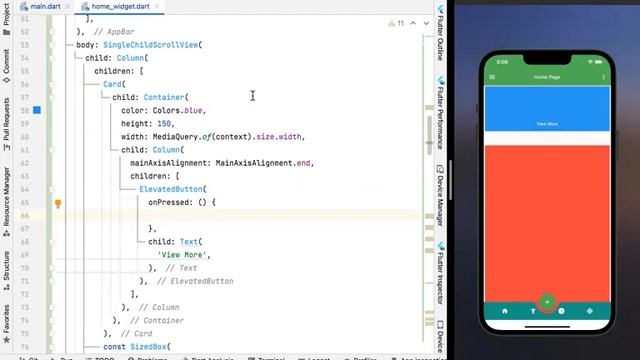Close the home_widget.dart tab
This screenshot has height=360, width=640.
tap(157, 7)
